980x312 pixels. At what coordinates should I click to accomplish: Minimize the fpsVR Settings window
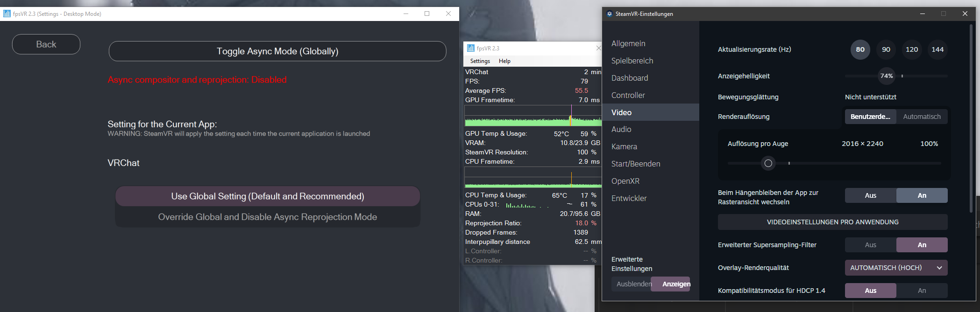pos(406,14)
